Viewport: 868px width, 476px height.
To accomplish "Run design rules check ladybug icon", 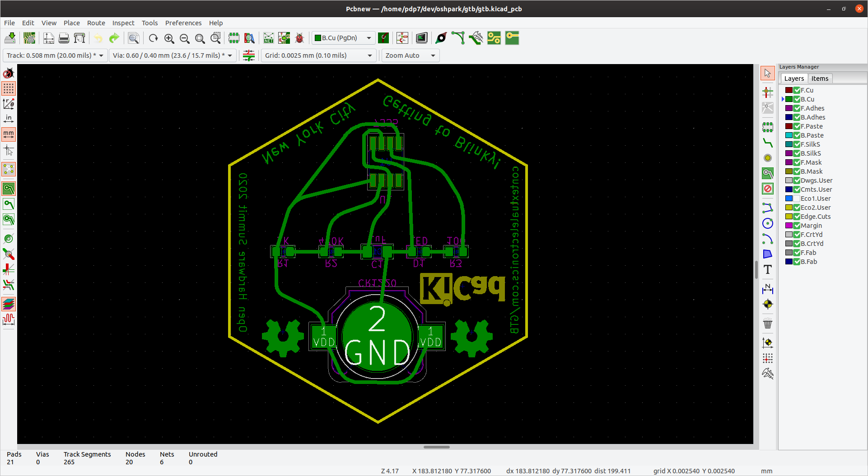I will click(x=299, y=38).
